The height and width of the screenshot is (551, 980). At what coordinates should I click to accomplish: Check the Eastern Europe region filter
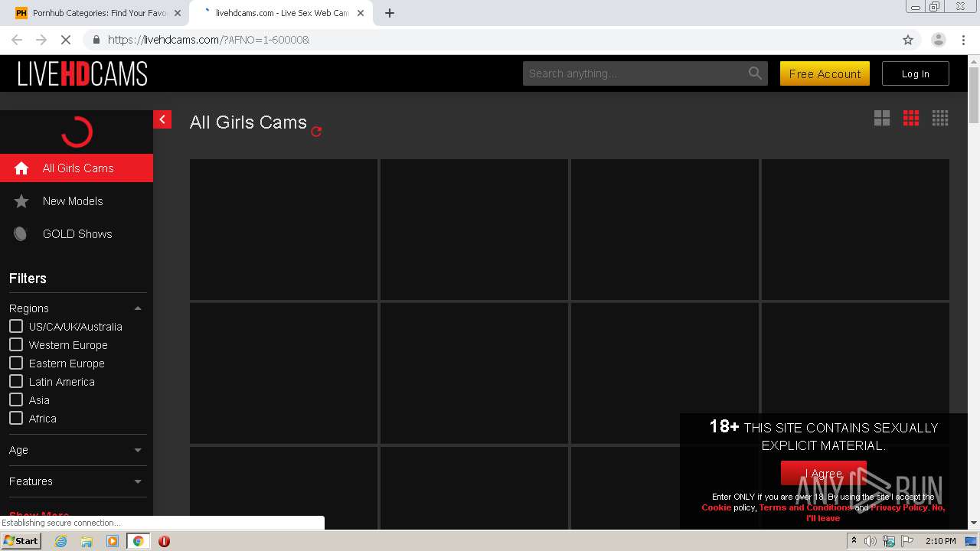click(16, 364)
